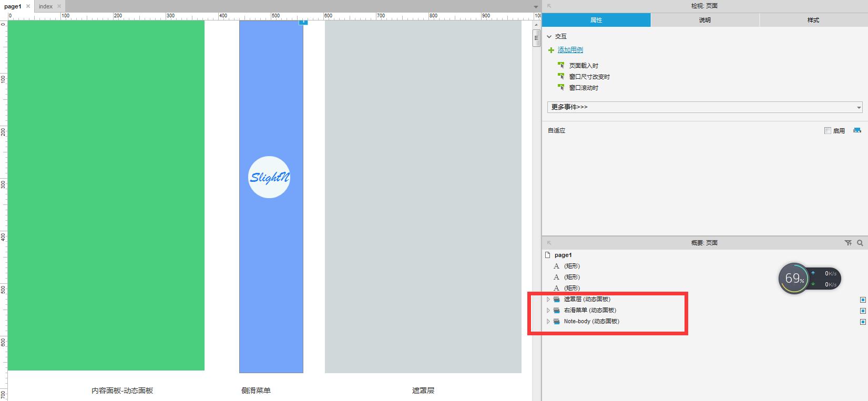This screenshot has width=868, height=401.
Task: Click the blue dynamic panel badge on side menu
Action: (303, 22)
